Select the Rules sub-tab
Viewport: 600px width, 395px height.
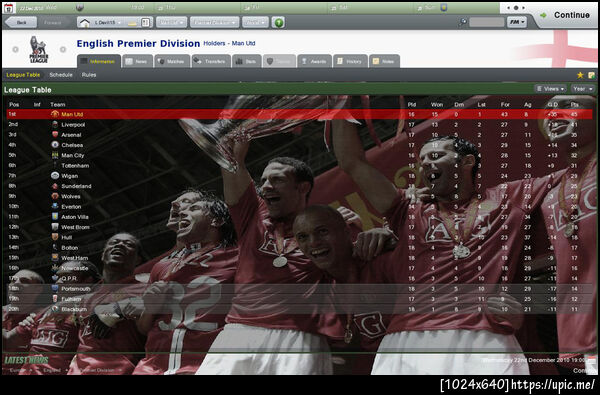pyautogui.click(x=89, y=75)
